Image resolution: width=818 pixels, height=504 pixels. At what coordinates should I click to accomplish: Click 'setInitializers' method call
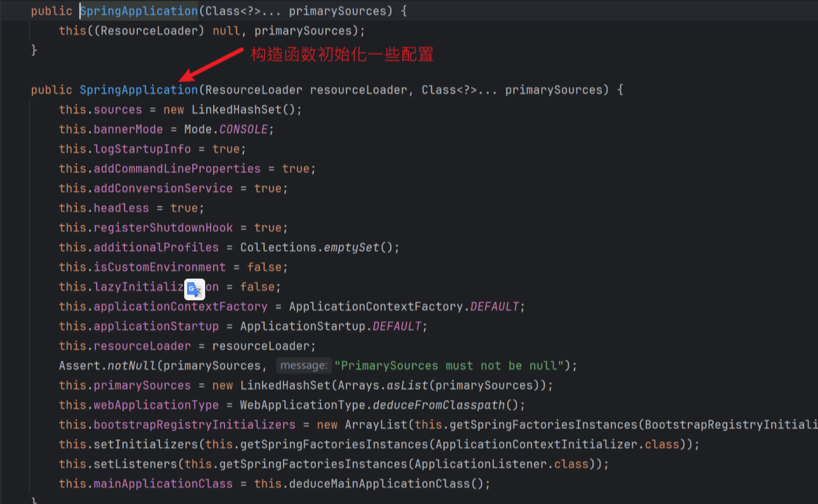[x=146, y=444]
